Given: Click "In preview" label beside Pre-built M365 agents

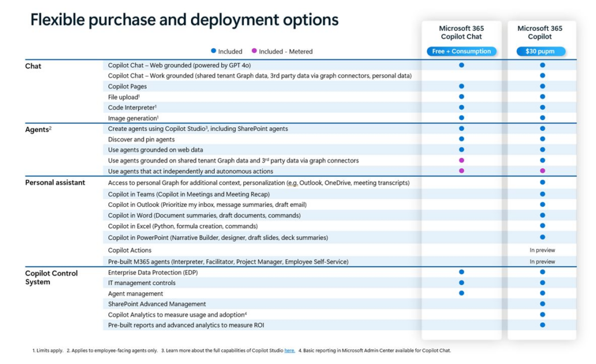Looking at the screenshot, I should 542,262.
